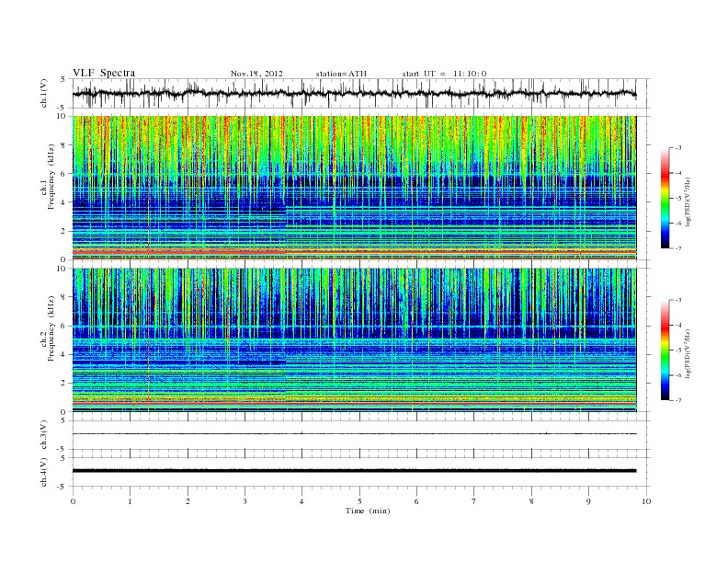The height and width of the screenshot is (563, 728).
Task: Select the "Nov.18, 2012" date text
Action: pyautogui.click(x=256, y=74)
